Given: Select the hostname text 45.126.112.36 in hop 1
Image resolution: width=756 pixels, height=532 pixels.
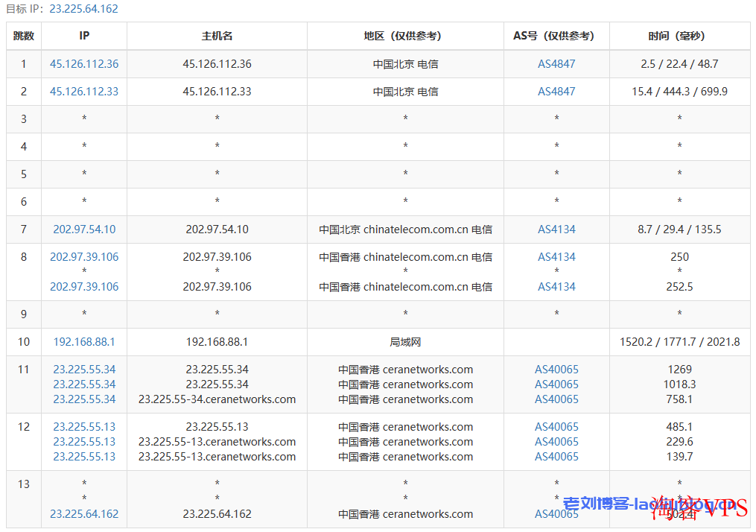Looking at the screenshot, I should [217, 63].
